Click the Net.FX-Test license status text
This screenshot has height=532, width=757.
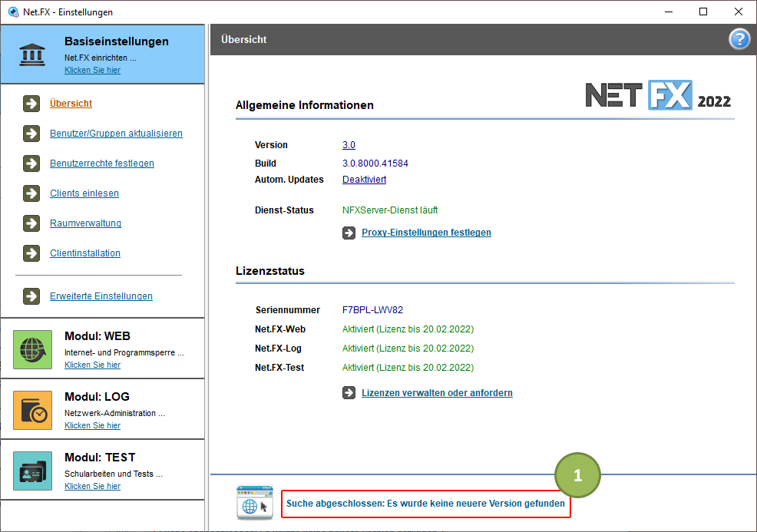(x=408, y=368)
